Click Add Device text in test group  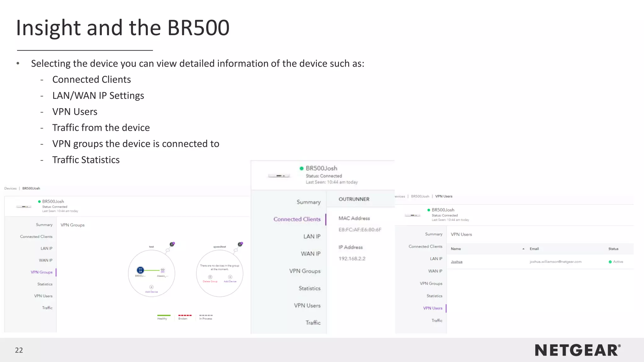coord(151,292)
